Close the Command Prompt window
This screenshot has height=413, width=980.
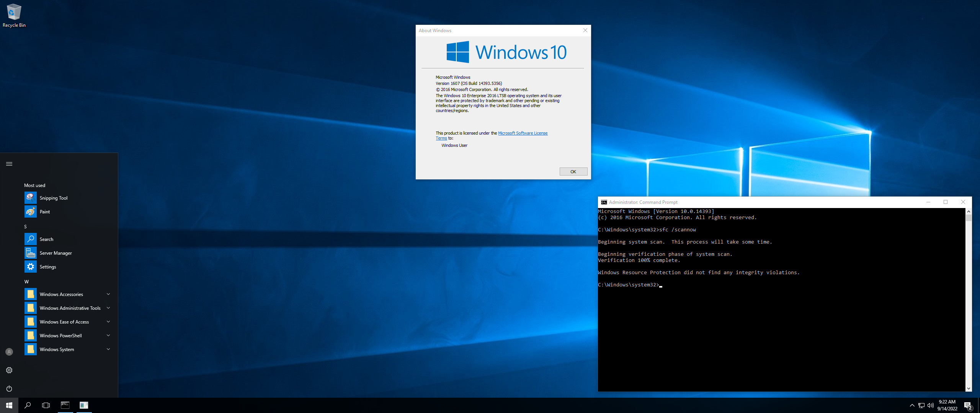coord(963,202)
